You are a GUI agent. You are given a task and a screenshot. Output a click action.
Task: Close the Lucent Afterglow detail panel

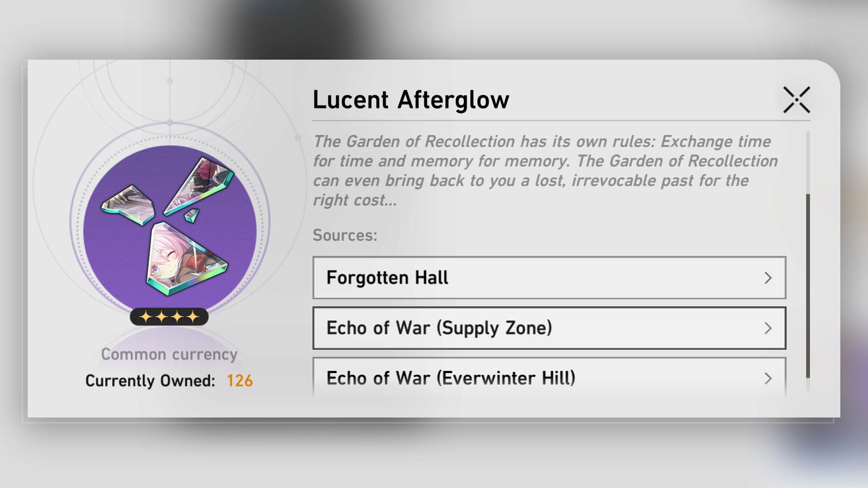(796, 99)
